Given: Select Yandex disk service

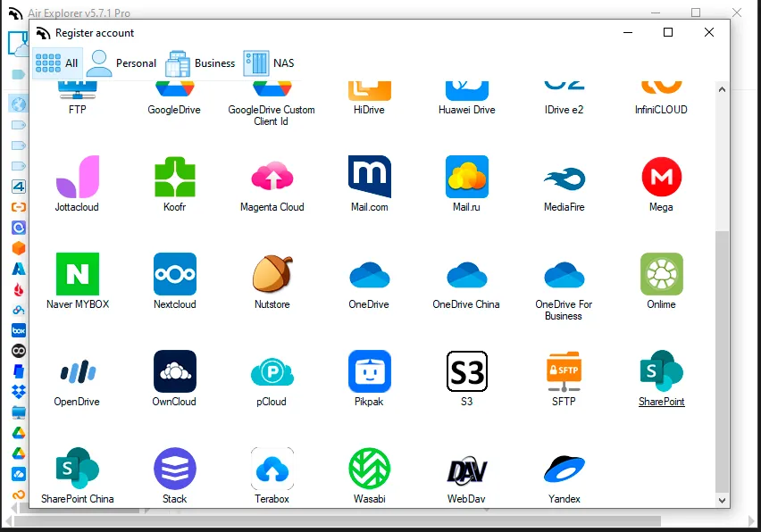Looking at the screenshot, I should tap(564, 469).
